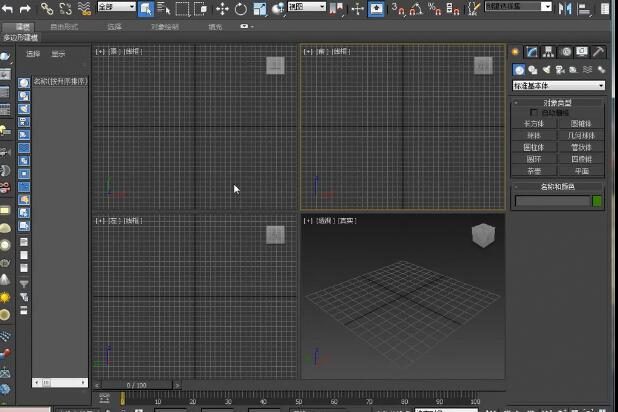618x412 pixels.
Task: Toggle the AutoGrid (自动栅格) checkbox
Action: 534,112
